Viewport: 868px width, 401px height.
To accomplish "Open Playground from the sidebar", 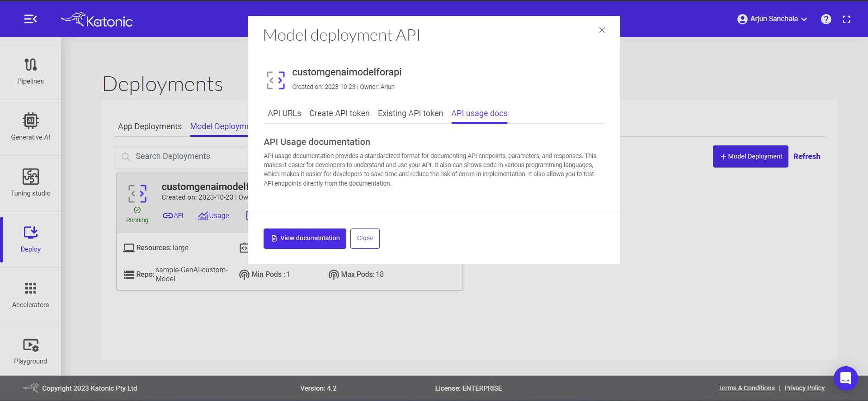I will click(x=30, y=351).
